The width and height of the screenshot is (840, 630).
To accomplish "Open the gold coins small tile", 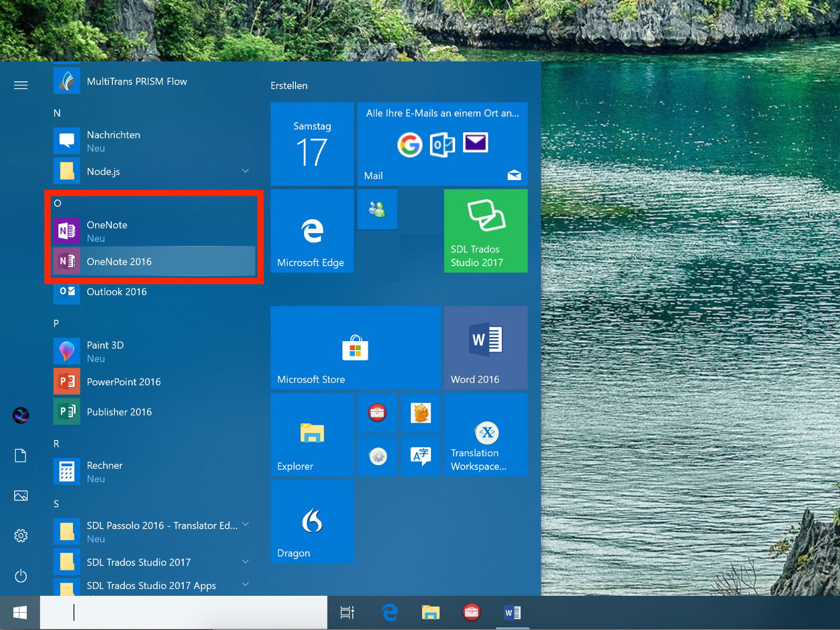I will 421,413.
